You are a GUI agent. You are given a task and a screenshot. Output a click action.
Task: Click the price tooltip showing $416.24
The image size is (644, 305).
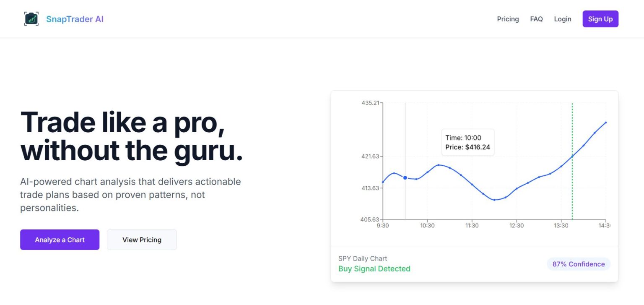click(x=467, y=142)
